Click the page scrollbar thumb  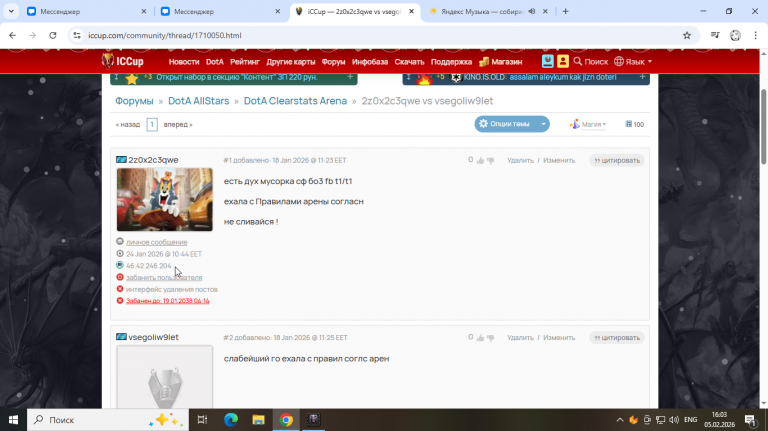(x=763, y=126)
